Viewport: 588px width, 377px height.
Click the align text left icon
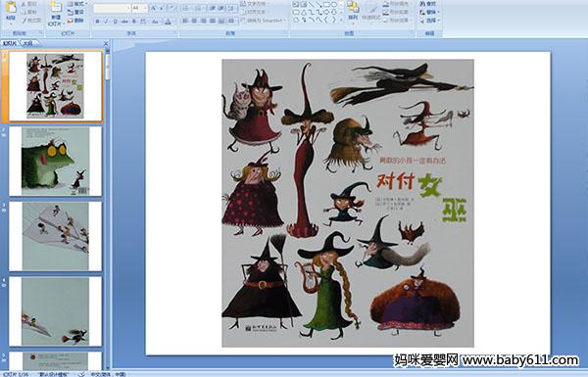185,21
